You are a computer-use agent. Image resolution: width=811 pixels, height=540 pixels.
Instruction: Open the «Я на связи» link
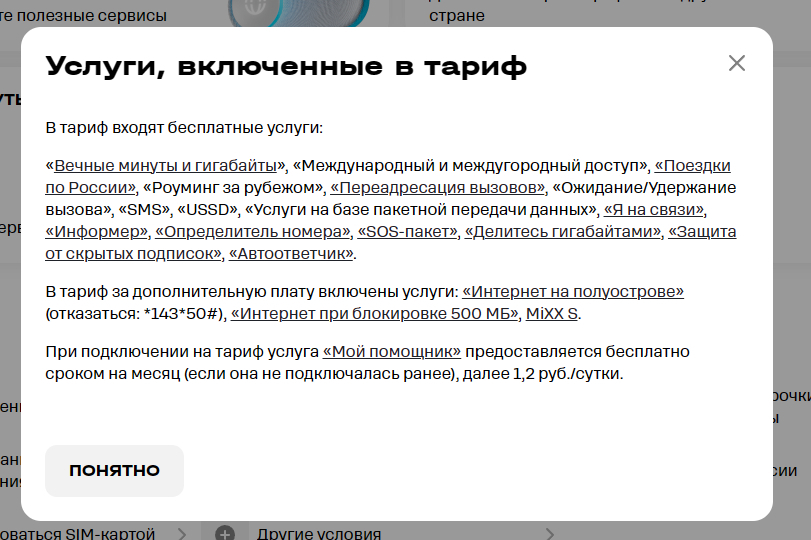click(x=654, y=209)
